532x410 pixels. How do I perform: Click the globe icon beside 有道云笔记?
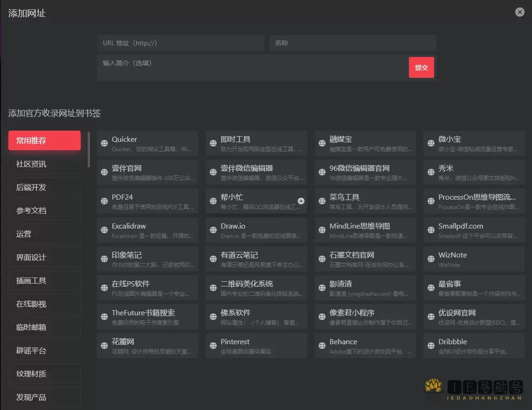(213, 258)
